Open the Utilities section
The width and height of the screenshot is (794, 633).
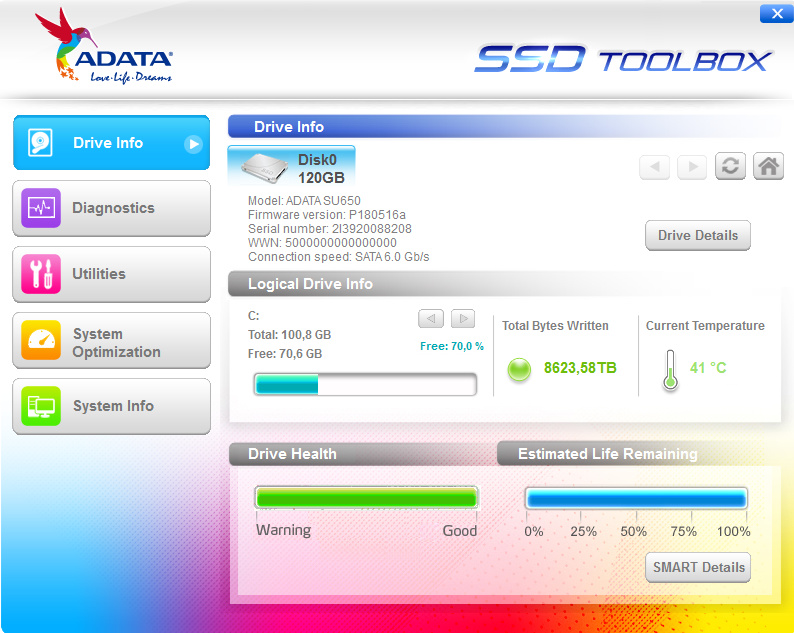[111, 274]
